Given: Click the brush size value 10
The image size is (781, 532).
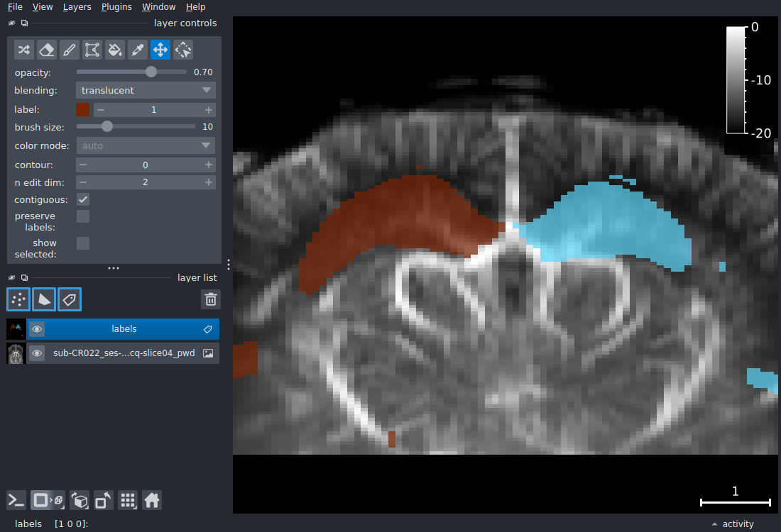Looking at the screenshot, I should tap(208, 127).
